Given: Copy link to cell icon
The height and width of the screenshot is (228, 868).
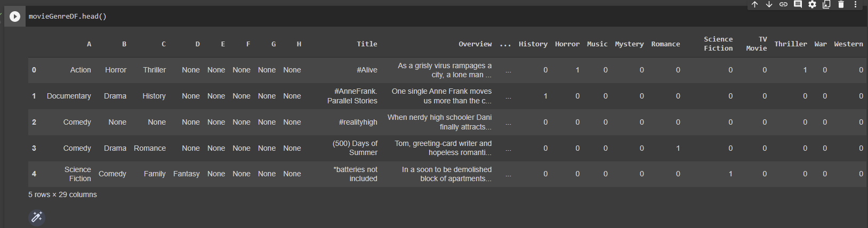Looking at the screenshot, I should [783, 4].
